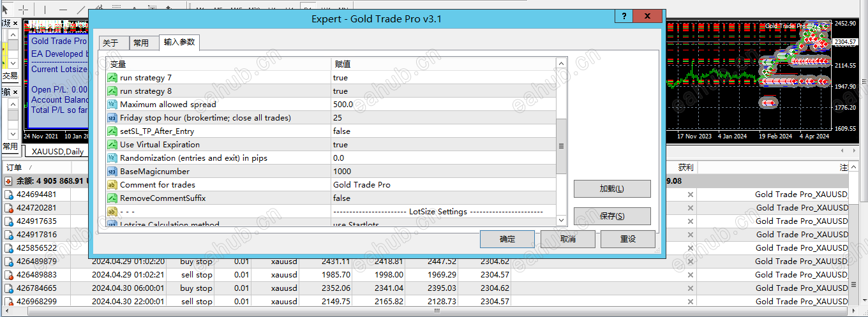This screenshot has width=868, height=317.
Task: Close the order on the 424694481 row
Action: (690, 195)
